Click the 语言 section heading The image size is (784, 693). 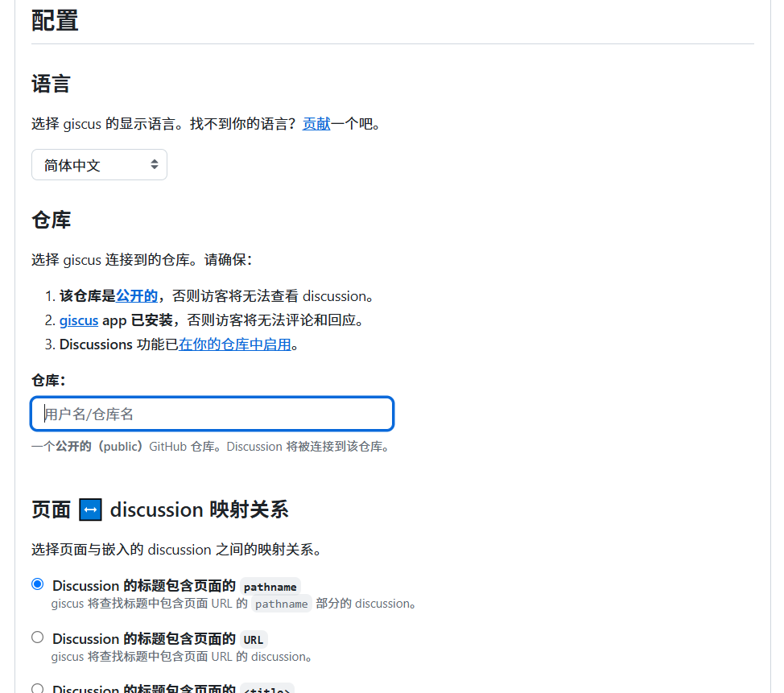(x=51, y=84)
